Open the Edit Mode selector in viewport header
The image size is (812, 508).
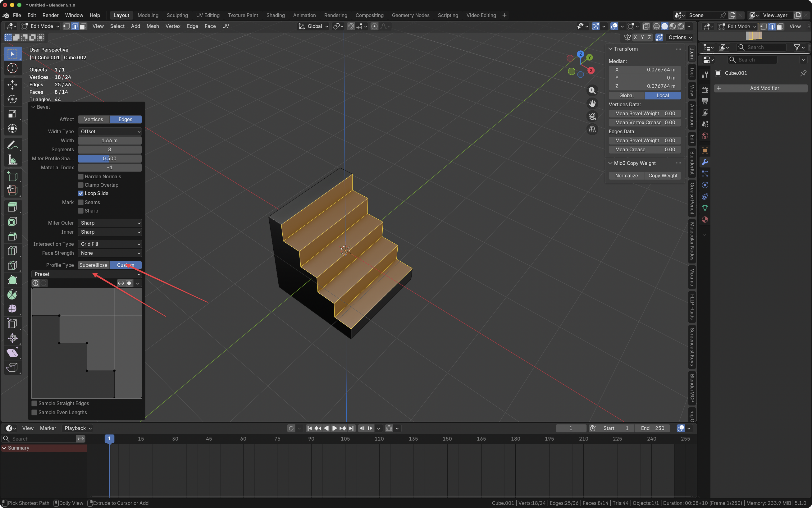tap(40, 26)
